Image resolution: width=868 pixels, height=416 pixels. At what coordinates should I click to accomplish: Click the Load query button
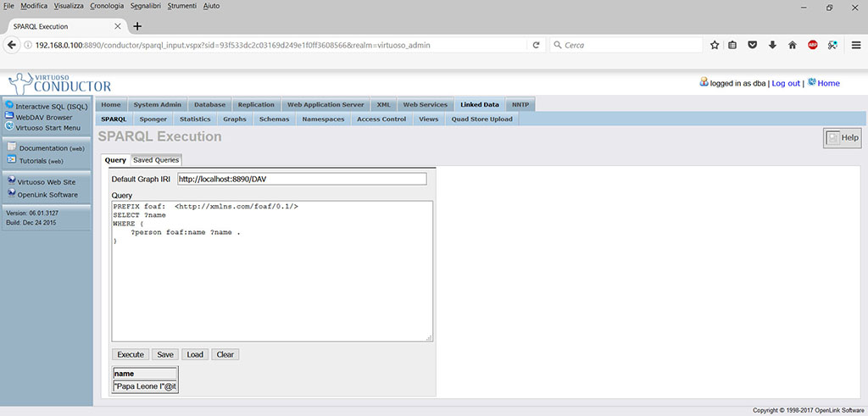[x=195, y=355]
